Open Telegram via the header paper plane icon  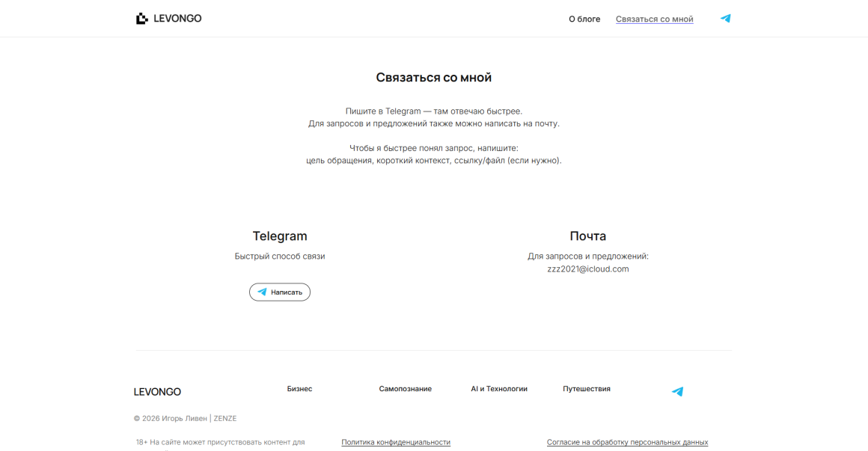725,19
